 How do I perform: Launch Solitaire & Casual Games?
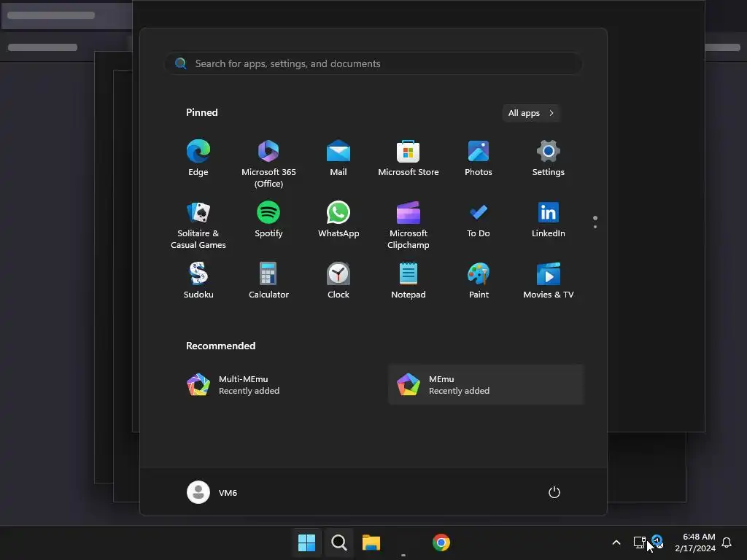pos(198,225)
